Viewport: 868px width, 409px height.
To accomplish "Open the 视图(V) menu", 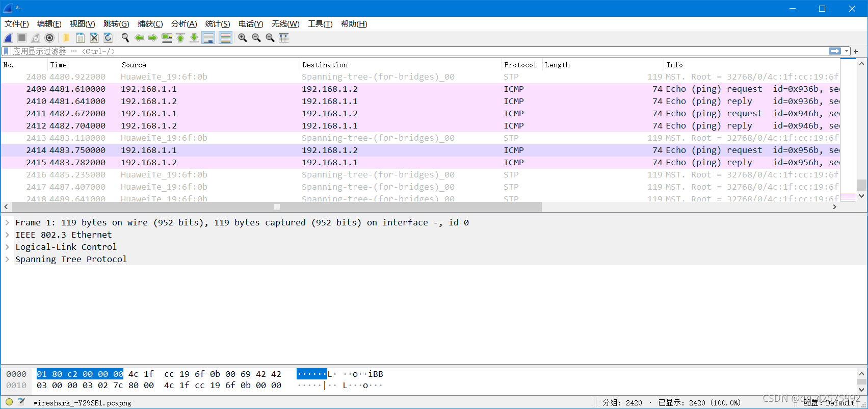I will point(83,24).
